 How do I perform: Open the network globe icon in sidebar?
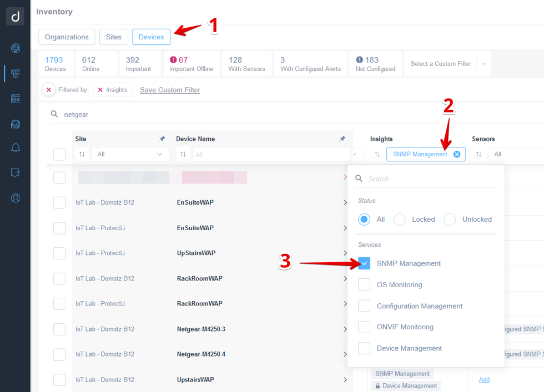[15, 48]
